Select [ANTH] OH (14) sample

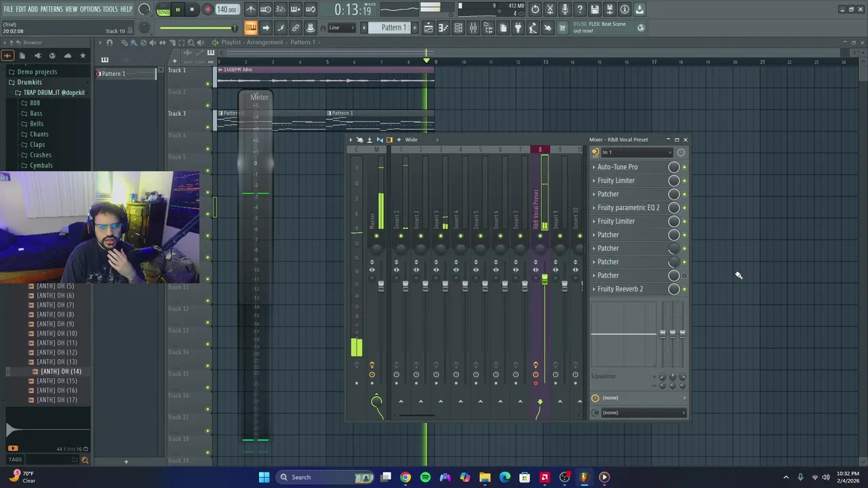pyautogui.click(x=60, y=371)
